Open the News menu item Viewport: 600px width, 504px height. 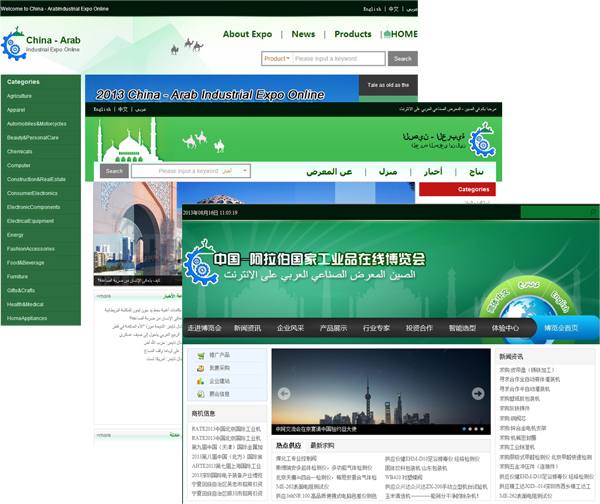pos(303,34)
